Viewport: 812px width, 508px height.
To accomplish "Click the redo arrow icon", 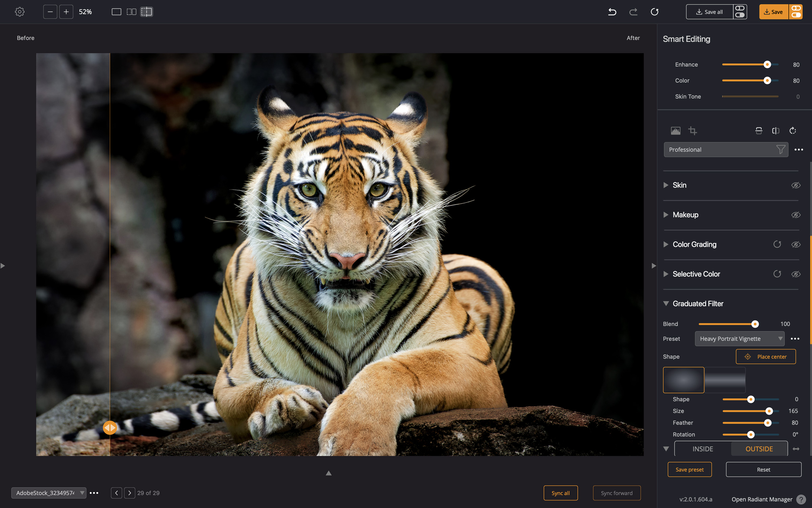I will tap(633, 12).
